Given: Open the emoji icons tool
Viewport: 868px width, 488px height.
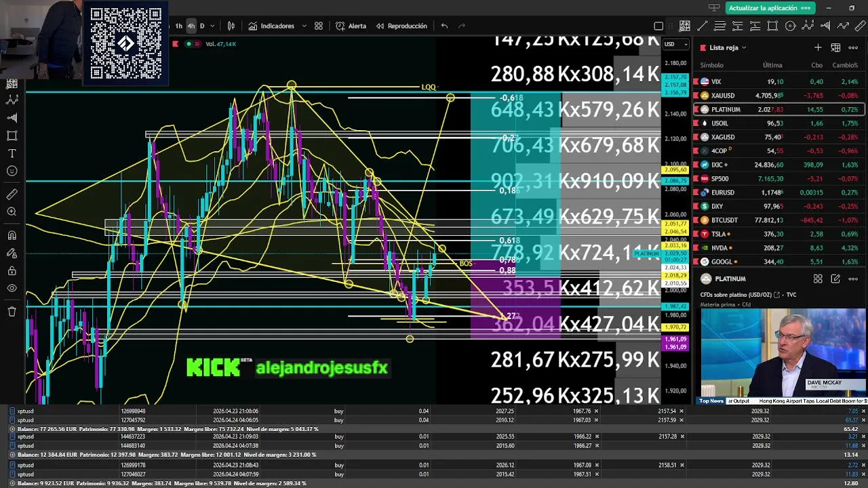Looking at the screenshot, I should pos(12,171).
